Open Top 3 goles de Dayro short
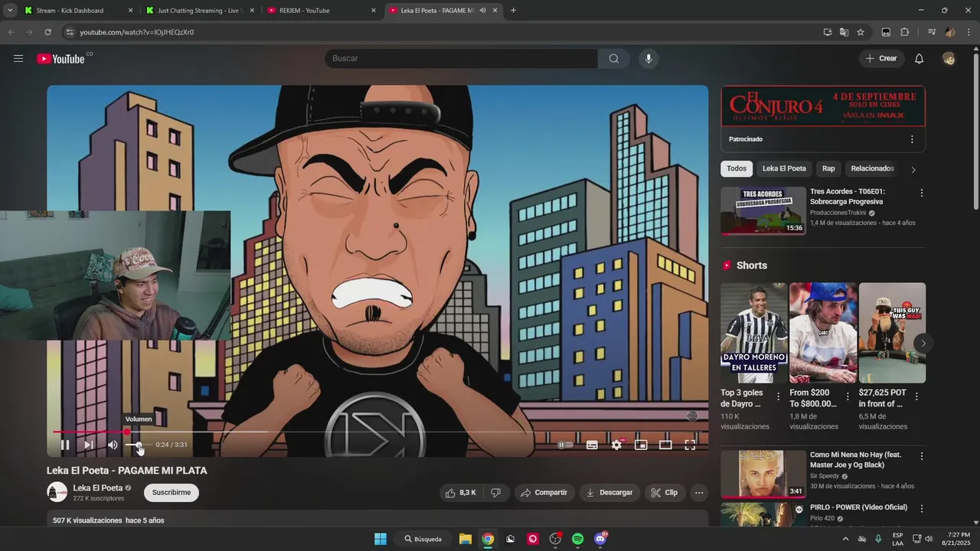 (x=753, y=333)
